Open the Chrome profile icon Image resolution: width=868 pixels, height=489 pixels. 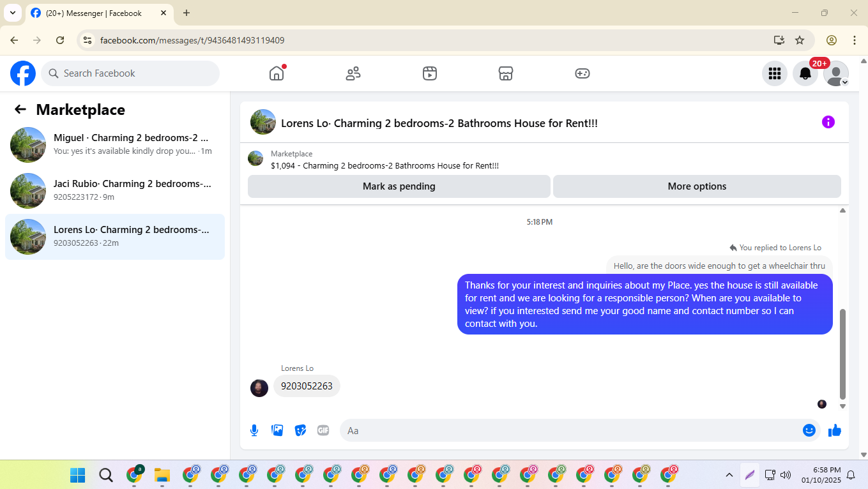click(832, 40)
